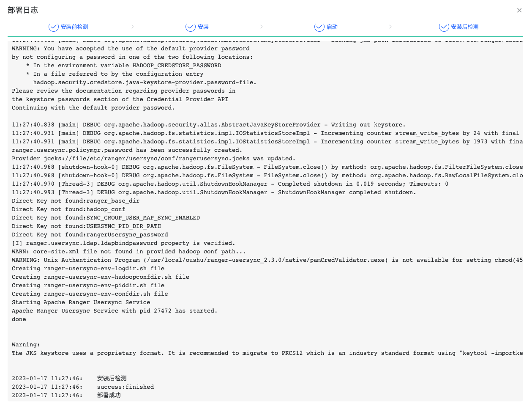Screen dimensions: 532x409
Task: Click the 'java-keystore-provider.password-file' line
Action: 145,82
